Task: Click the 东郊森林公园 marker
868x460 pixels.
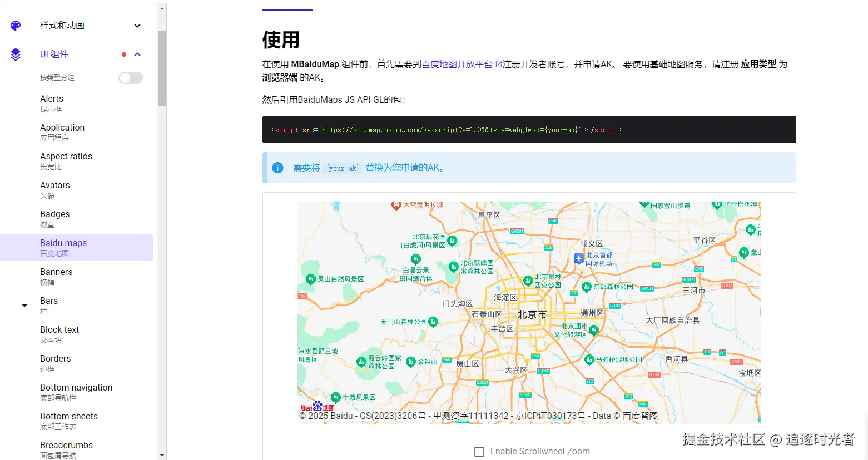Action: coord(587,287)
